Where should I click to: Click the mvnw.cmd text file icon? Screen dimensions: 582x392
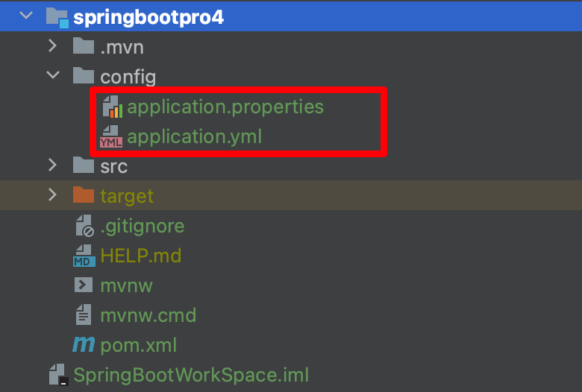point(84,314)
